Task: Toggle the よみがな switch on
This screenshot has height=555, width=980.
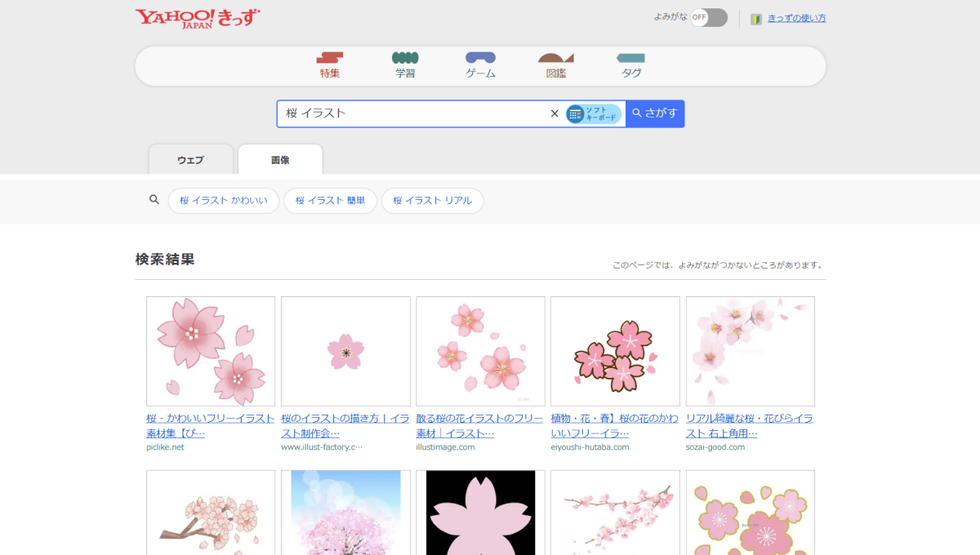Action: point(708,17)
